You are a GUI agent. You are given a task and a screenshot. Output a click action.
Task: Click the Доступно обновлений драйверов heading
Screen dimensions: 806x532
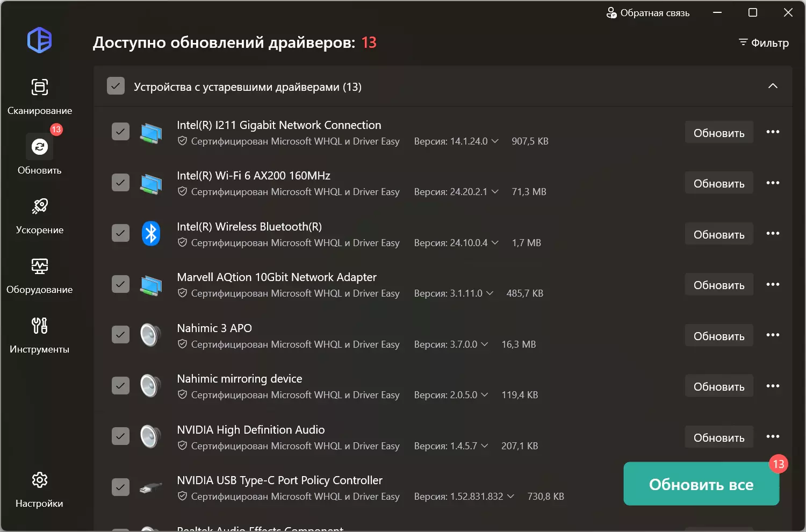[x=224, y=42]
